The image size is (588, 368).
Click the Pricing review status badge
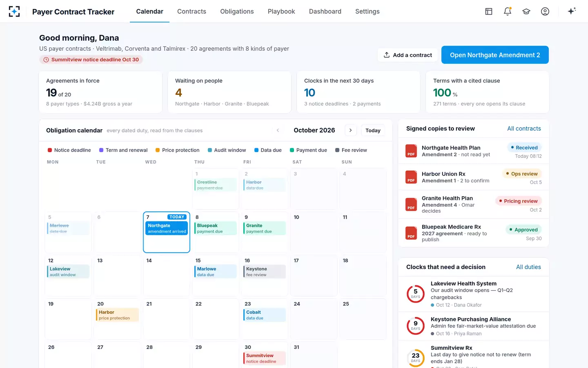[518, 201]
